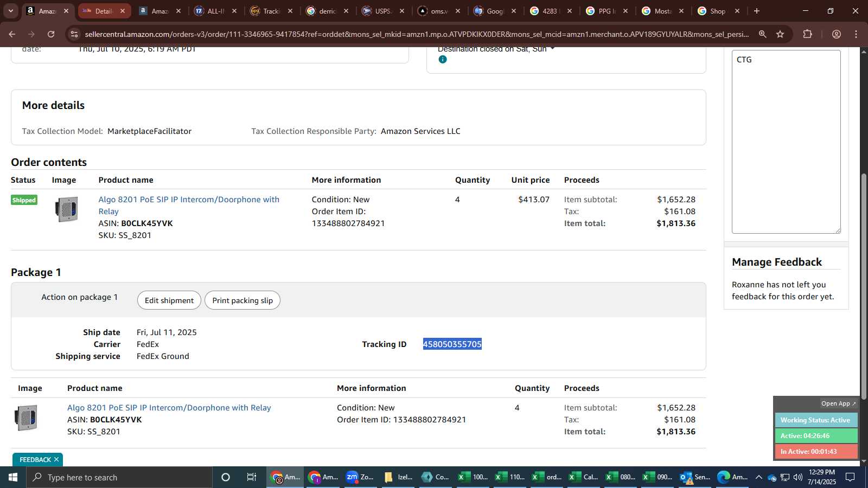Click the FedEx Ground shipping service text
Viewport: 868px width, 488px height.
click(163, 356)
